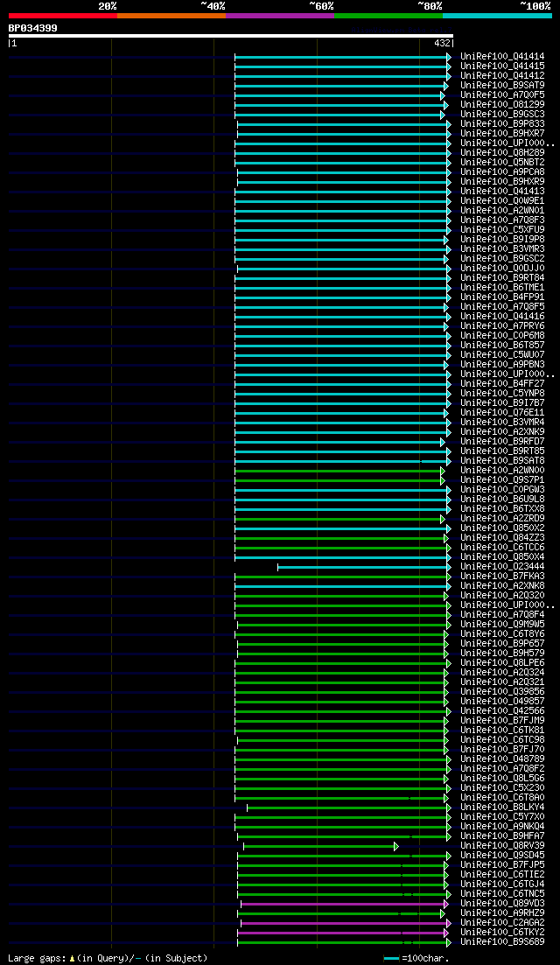Select the UniRef100_Q8LPE6 label
560x965 pixels.
pyautogui.click(x=502, y=663)
